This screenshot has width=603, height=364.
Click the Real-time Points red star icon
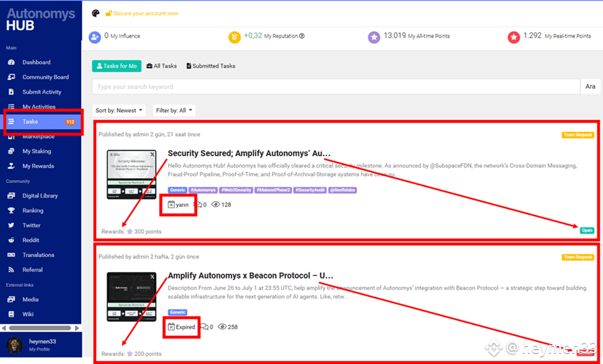click(x=514, y=37)
